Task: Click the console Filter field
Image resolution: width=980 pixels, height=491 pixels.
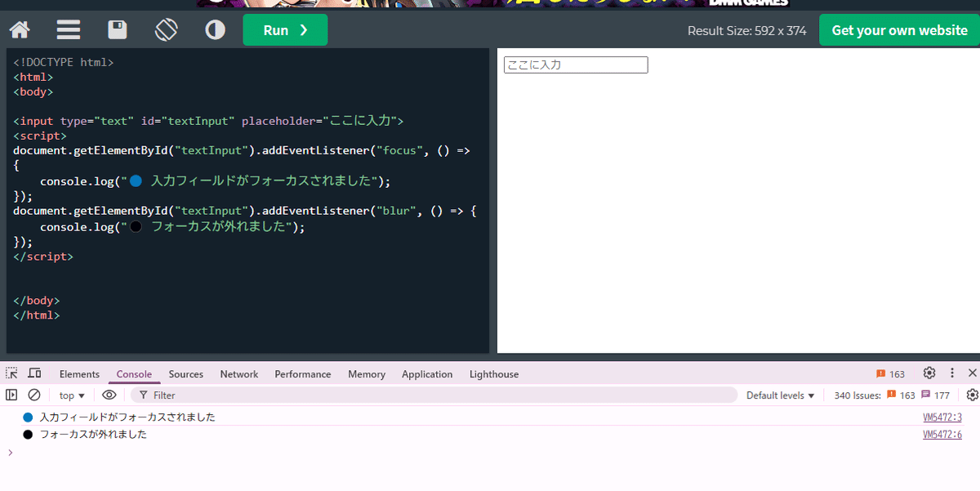Action: coord(434,395)
